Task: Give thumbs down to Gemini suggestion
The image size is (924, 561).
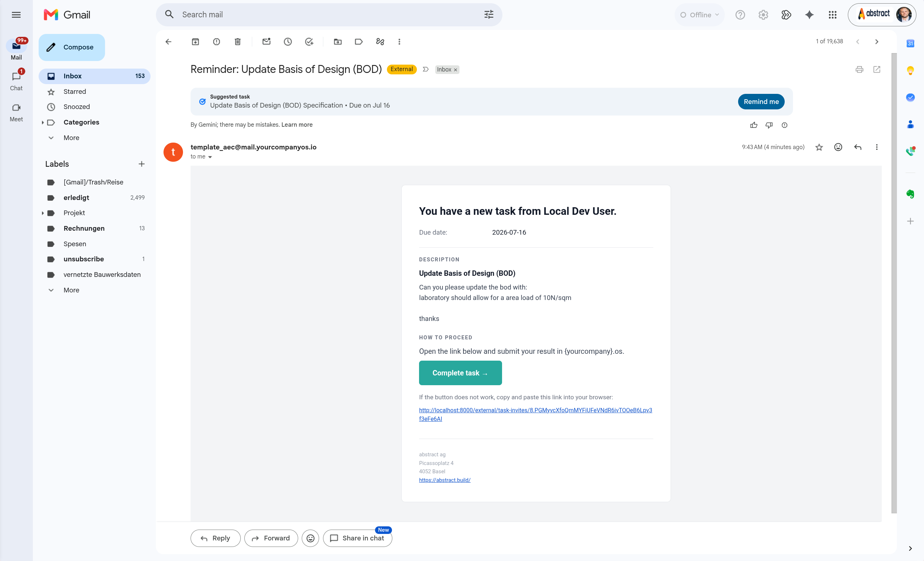Action: pos(769,125)
